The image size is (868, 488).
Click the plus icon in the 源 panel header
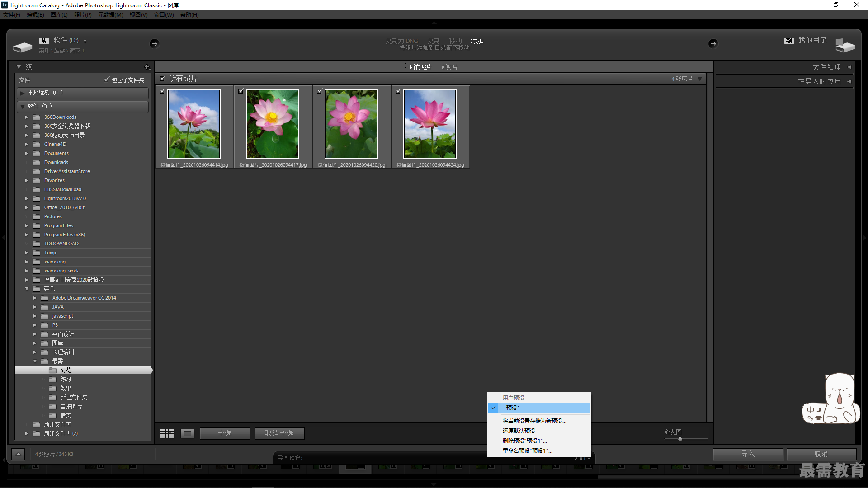point(147,67)
